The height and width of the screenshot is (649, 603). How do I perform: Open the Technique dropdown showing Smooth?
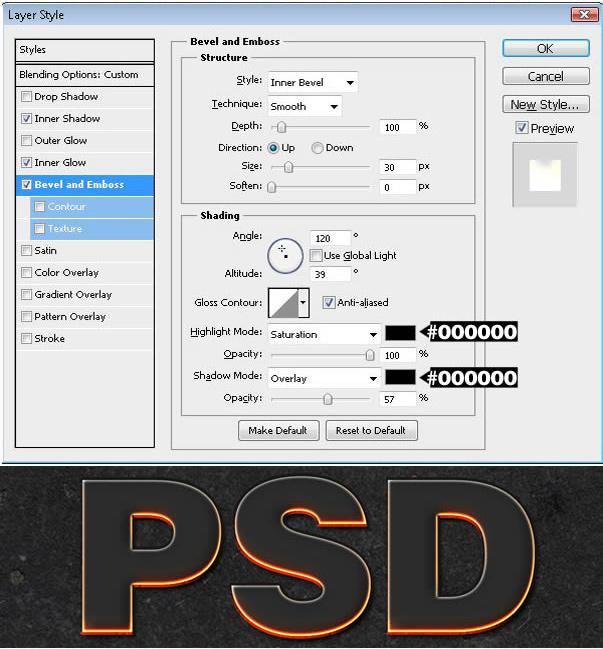305,106
